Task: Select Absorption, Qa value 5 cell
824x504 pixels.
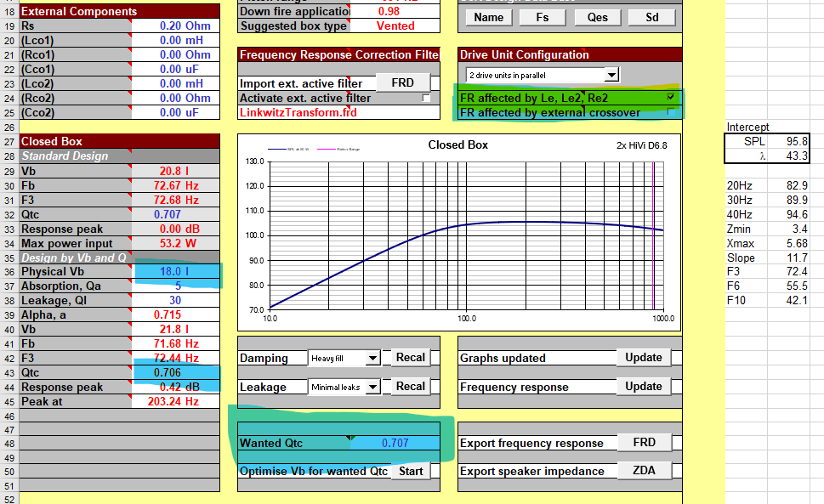Action: [x=175, y=286]
